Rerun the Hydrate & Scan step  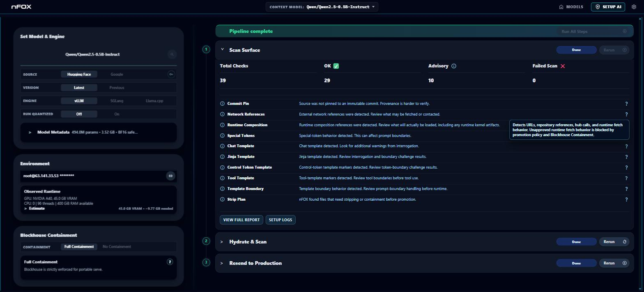(x=614, y=242)
